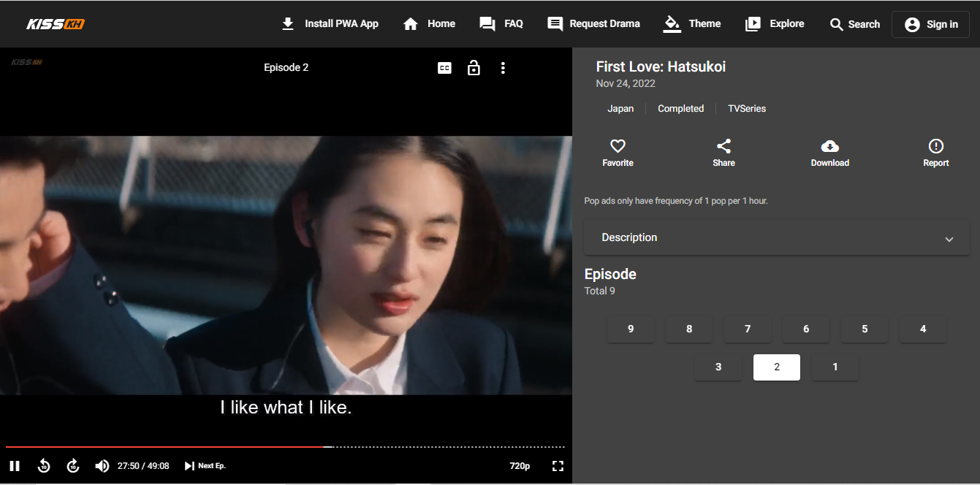This screenshot has width=980, height=485.
Task: Select episode 4
Action: click(x=923, y=329)
